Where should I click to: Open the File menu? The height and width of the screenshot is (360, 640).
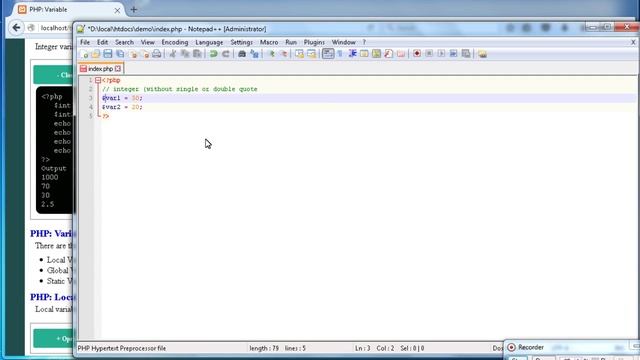[x=85, y=42]
